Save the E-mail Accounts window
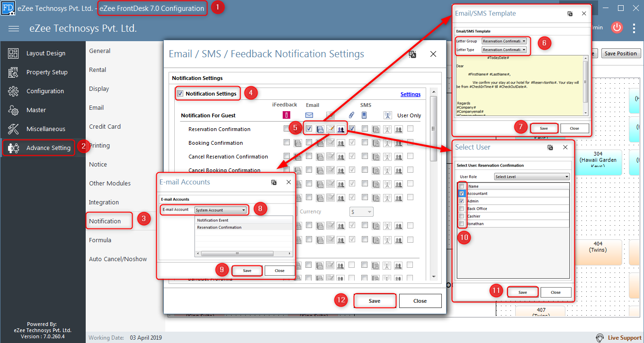Screen dimensions: 644x343 point(247,271)
